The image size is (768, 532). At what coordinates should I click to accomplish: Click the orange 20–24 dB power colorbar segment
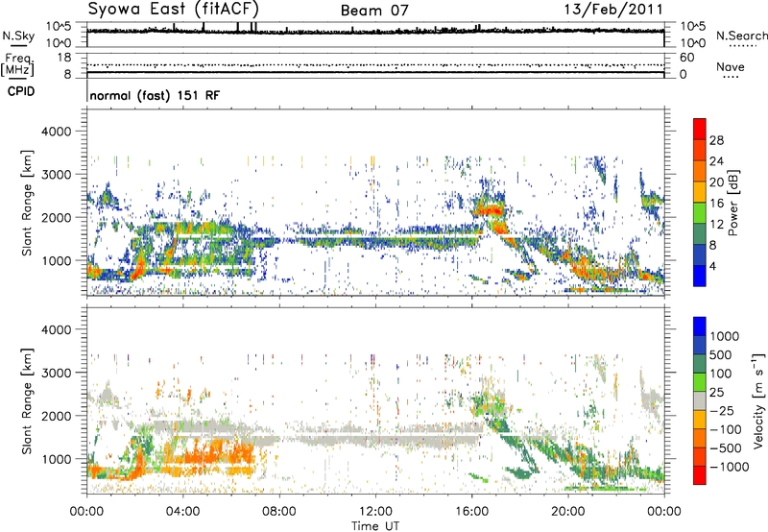(700, 171)
